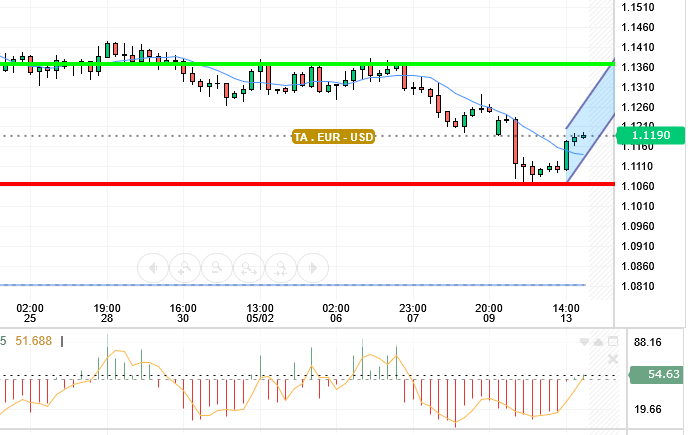Click the 1.1190 current price tag
This screenshot has width=690, height=435.
coord(650,135)
